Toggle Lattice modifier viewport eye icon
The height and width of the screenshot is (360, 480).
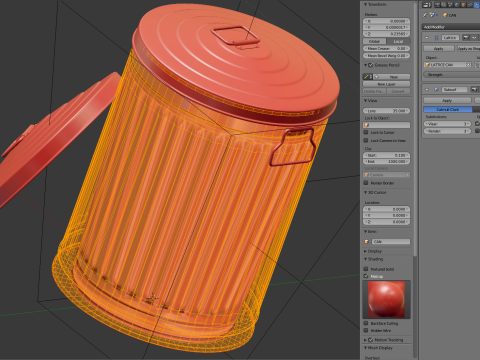pyautogui.click(x=474, y=38)
